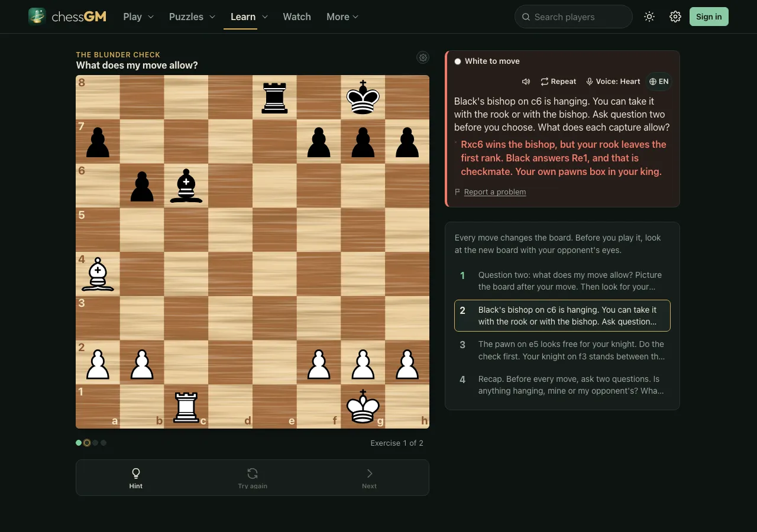757x532 pixels.
Task: Open the settings gear in the header
Action: tap(675, 17)
